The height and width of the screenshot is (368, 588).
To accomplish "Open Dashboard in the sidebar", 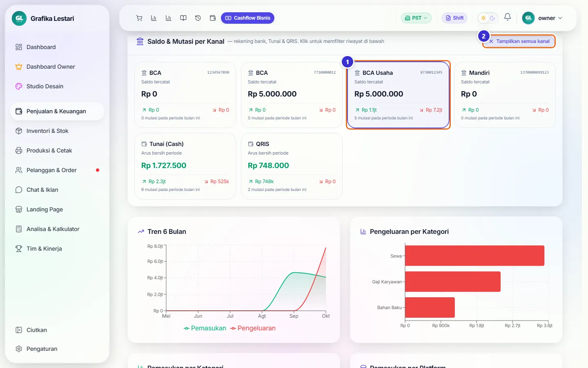I will 57,47.
